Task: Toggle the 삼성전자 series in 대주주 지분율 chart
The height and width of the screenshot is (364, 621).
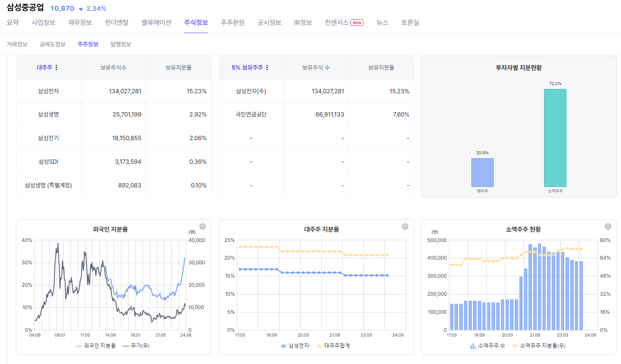Action: 292,345
